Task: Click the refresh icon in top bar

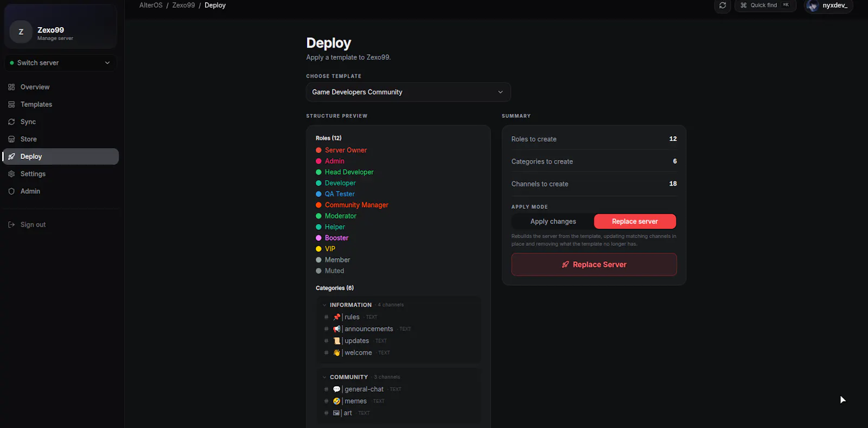Action: (723, 5)
